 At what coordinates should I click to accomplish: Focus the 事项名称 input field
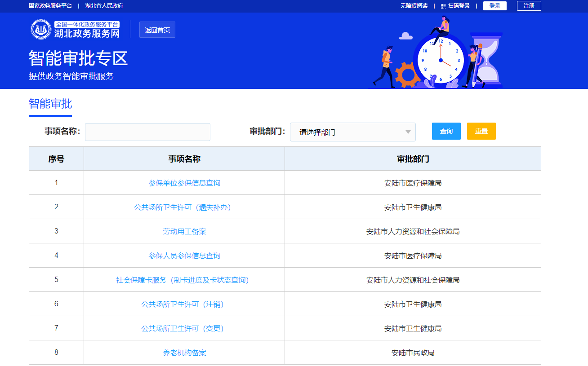point(147,132)
